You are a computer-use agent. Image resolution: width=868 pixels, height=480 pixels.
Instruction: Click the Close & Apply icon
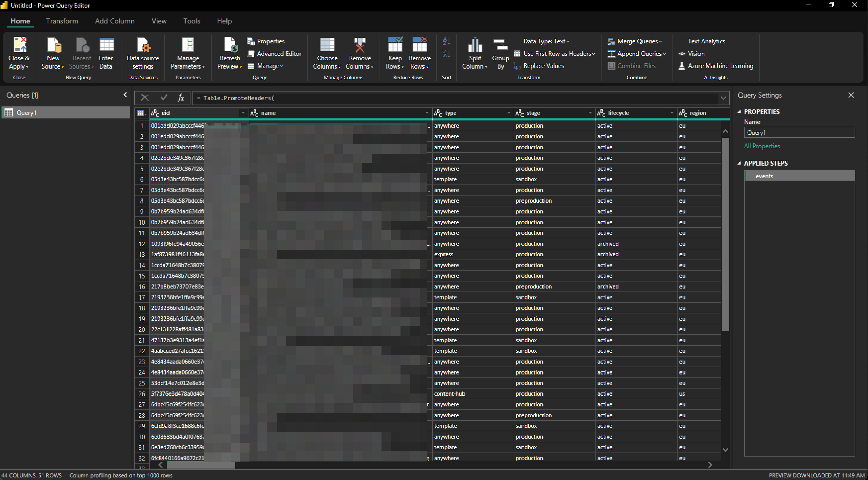19,45
